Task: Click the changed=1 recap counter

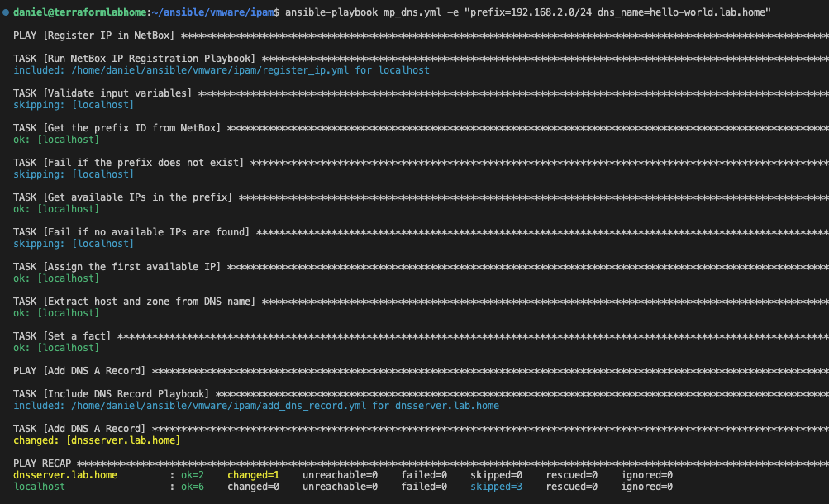Action: point(251,475)
